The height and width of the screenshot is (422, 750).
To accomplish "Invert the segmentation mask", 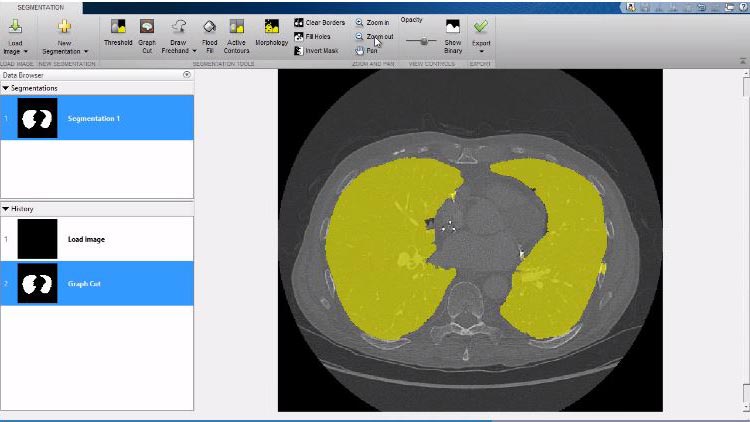I will click(x=317, y=50).
